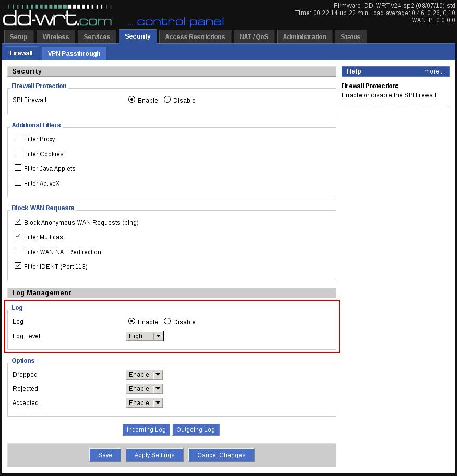The width and height of the screenshot is (457, 476).
Task: Open the Help more... link
Action: coord(434,71)
